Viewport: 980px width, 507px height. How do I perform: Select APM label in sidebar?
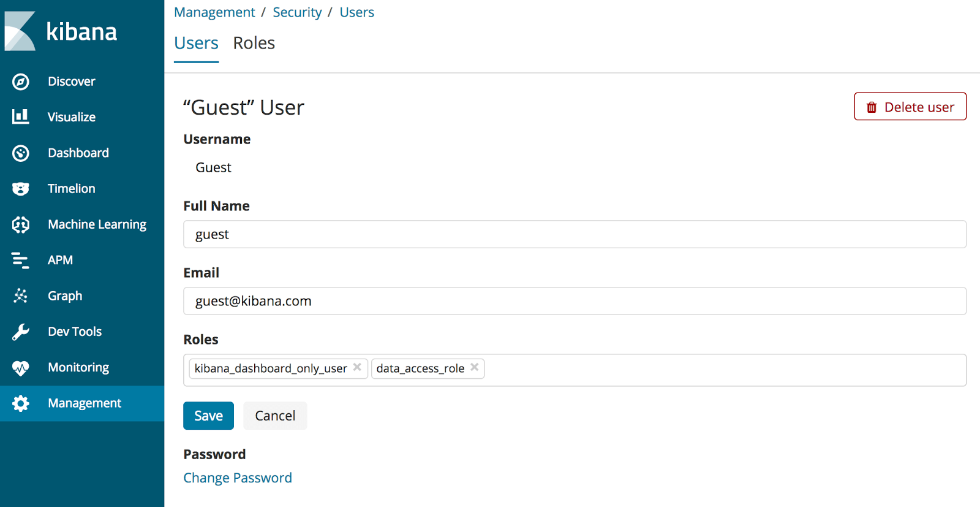(61, 260)
